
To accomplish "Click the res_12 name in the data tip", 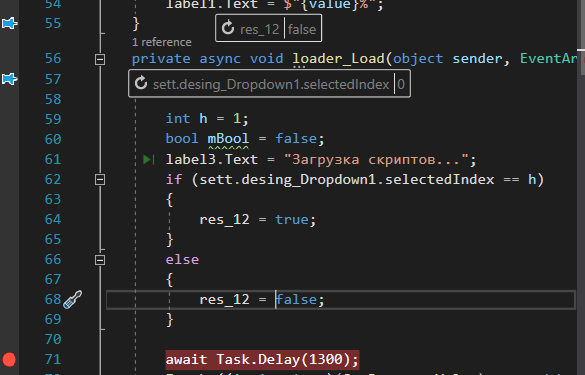I will [x=260, y=29].
